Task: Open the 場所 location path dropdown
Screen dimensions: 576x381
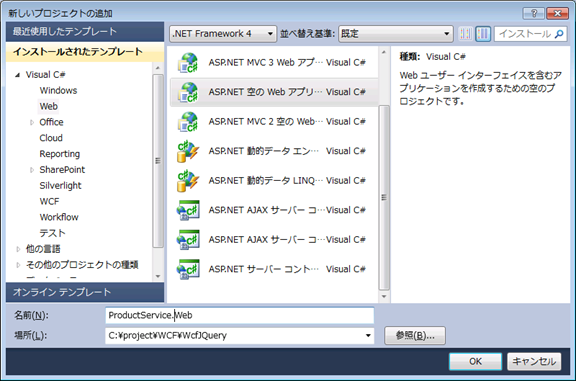Action: (368, 335)
